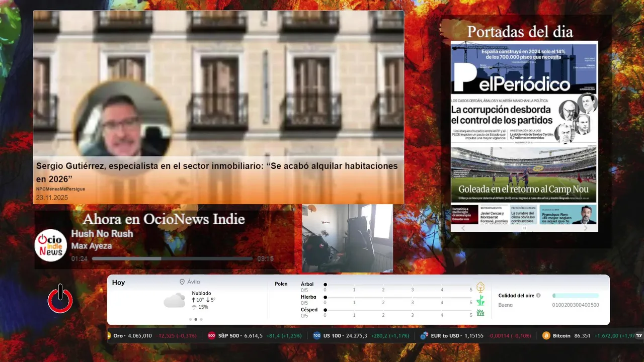Click the 'Hoy' weather label

118,283
